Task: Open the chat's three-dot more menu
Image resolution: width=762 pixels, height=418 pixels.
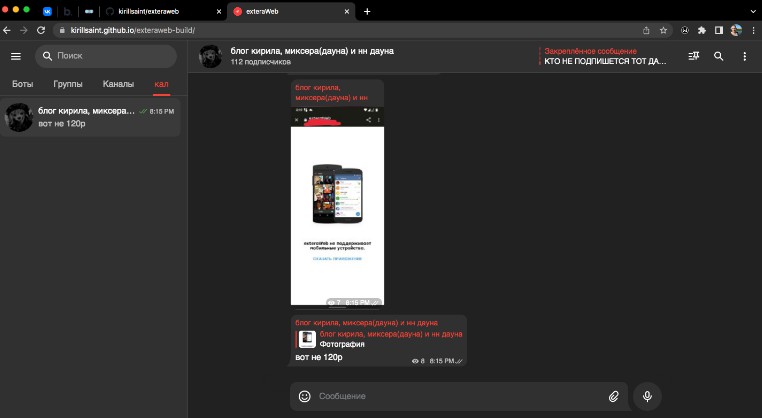Action: (x=744, y=57)
